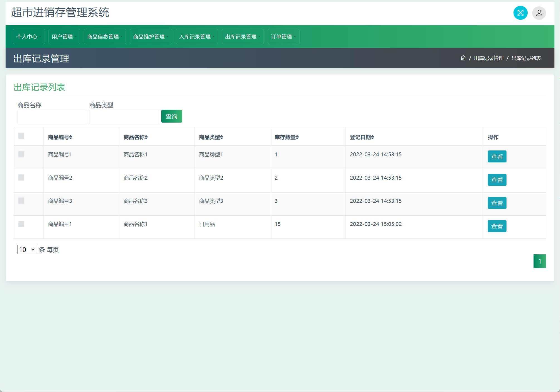Screen dimensions: 560x392
Task: Click the green 查询 search button
Action: pyautogui.click(x=172, y=116)
